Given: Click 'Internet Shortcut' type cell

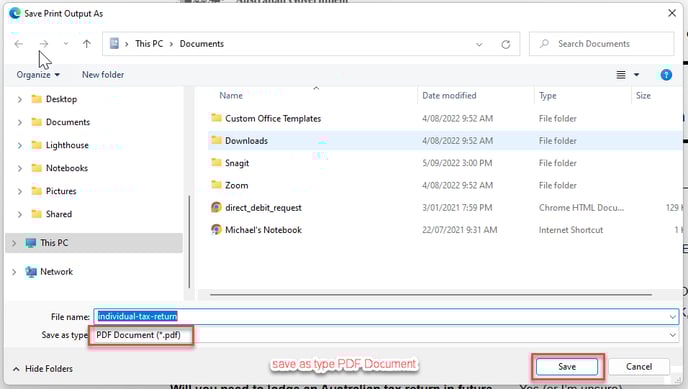Looking at the screenshot, I should 571,230.
